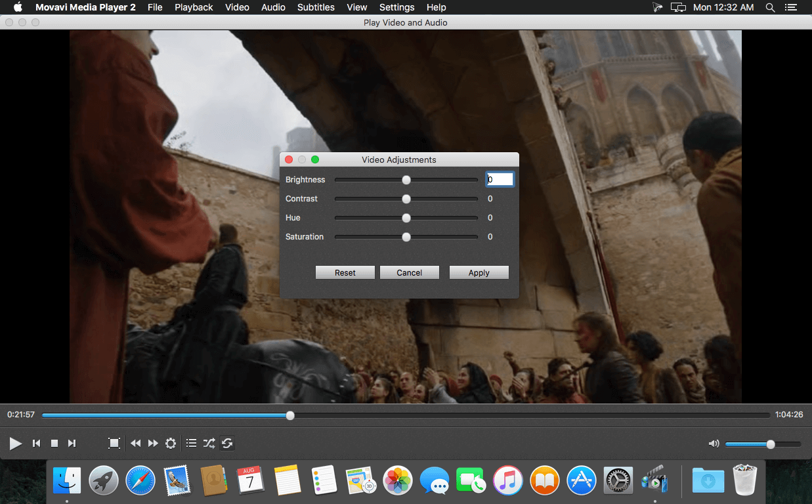
Task: Skip to the previous track
Action: [37, 444]
